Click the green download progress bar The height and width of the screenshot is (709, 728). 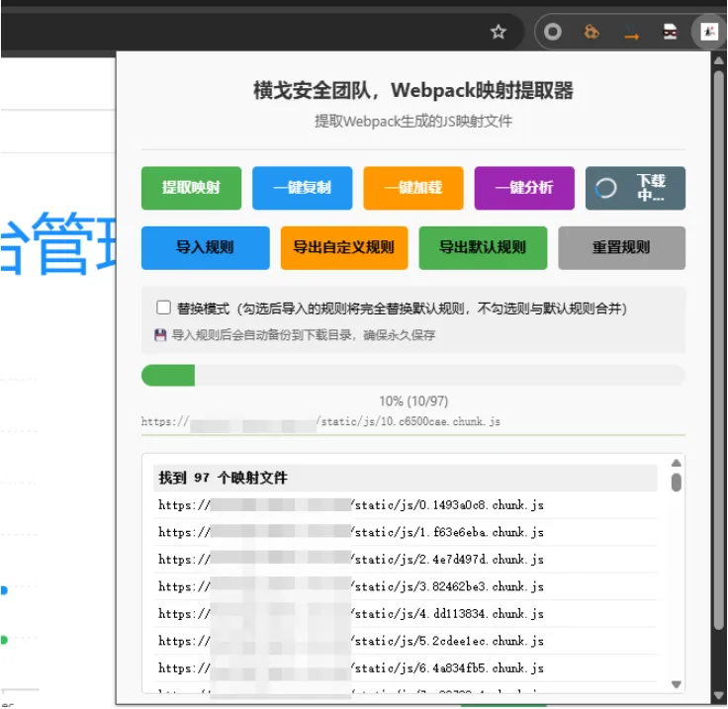[x=413, y=375]
